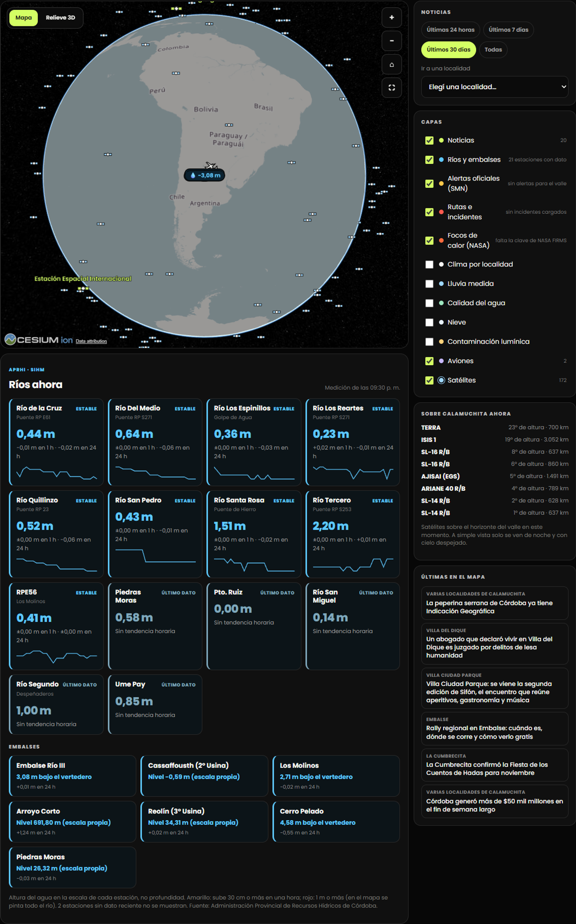
Task: Toggle Focos de calor (NASA) layer
Action: 429,240
